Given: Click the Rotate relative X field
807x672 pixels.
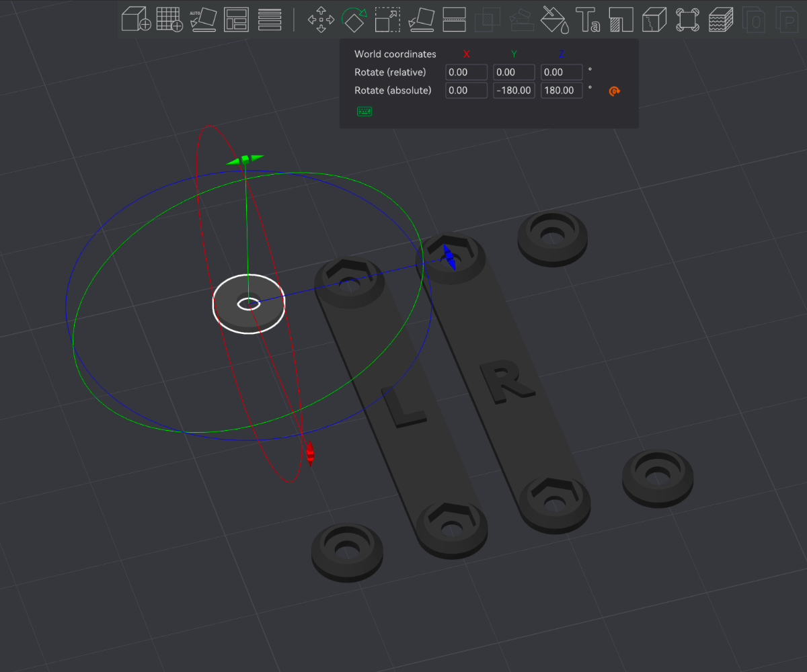Looking at the screenshot, I should coord(466,73).
